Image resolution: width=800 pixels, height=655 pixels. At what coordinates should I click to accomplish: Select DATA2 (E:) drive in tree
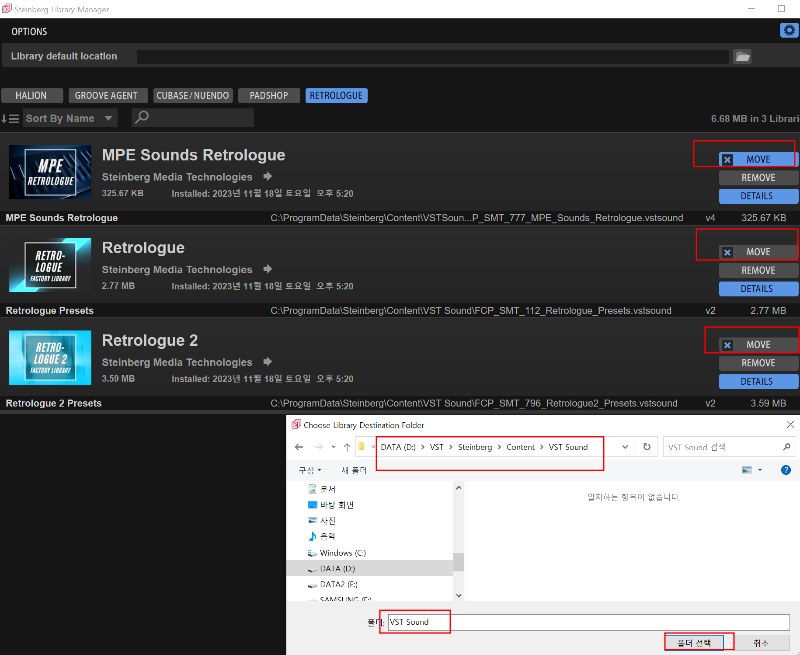point(333,584)
